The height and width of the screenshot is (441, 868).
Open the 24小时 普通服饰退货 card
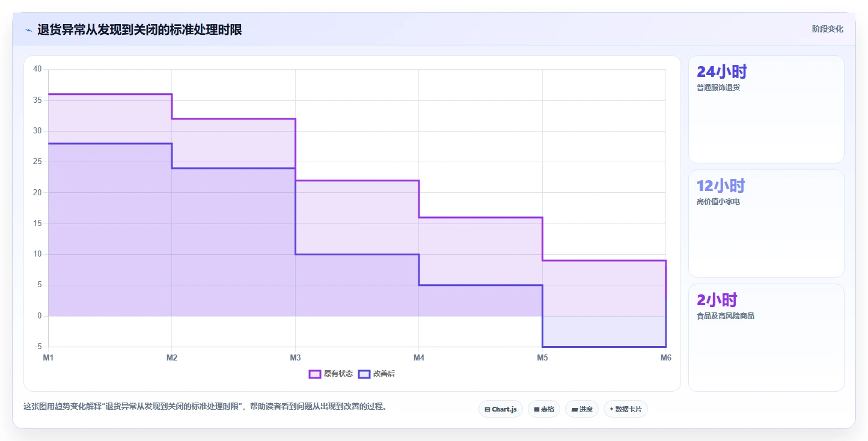pyautogui.click(x=766, y=109)
